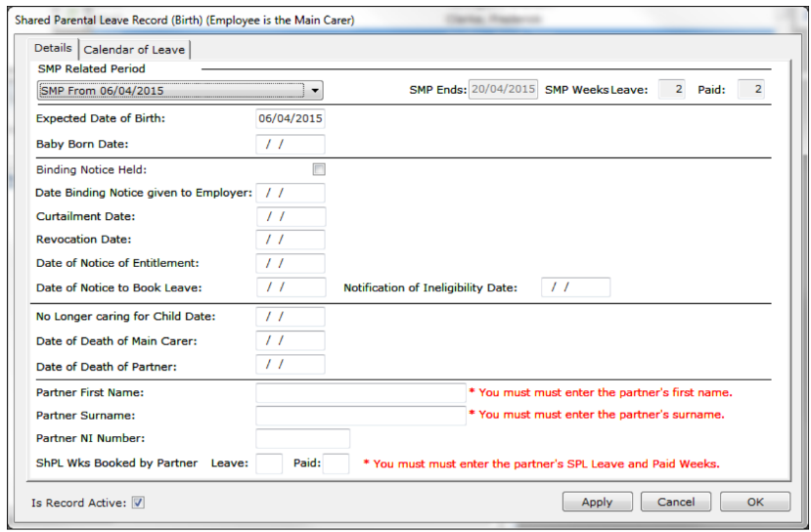The height and width of the screenshot is (532, 811).
Task: Click the Expected Date of Birth field
Action: [291, 118]
